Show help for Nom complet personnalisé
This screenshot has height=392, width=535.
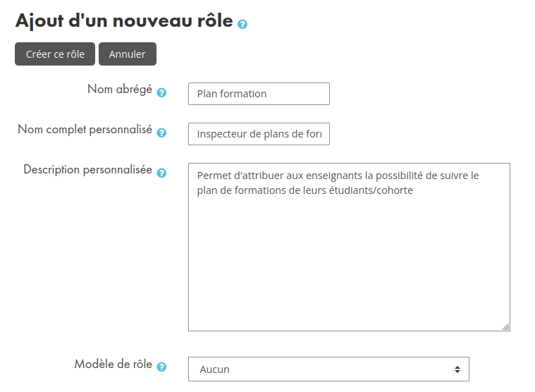161,133
